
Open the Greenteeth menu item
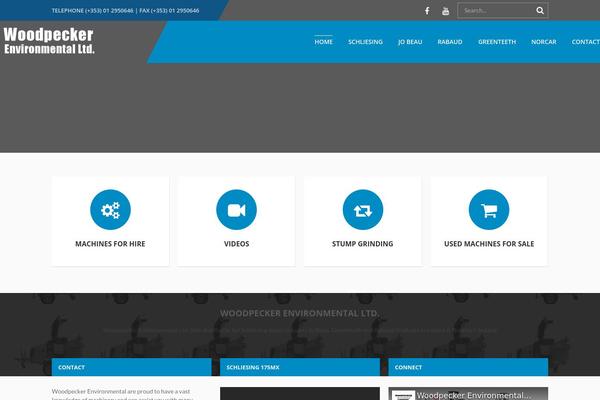[x=497, y=42]
